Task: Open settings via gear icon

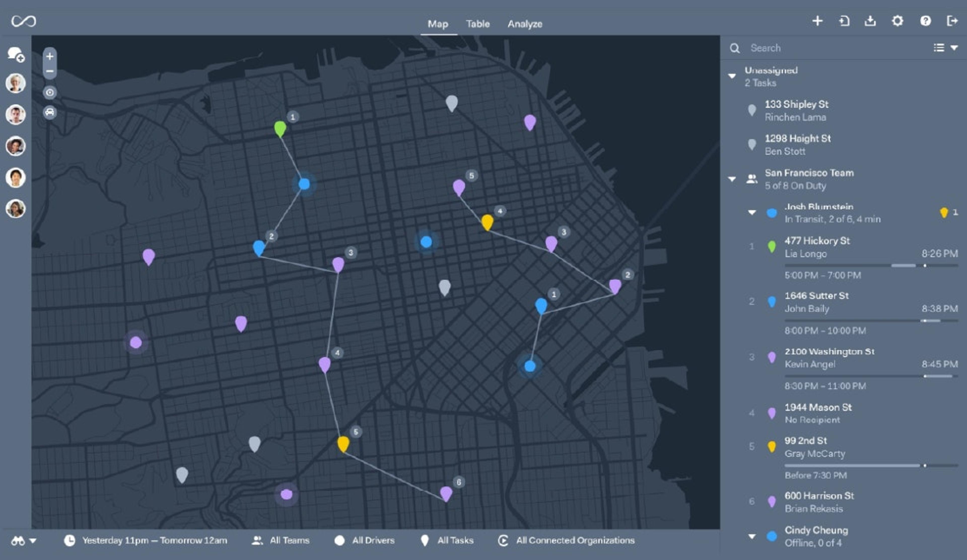Action: pos(897,21)
